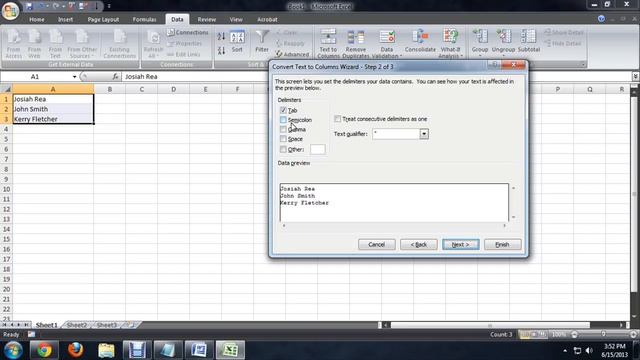Check the Semicolon delimiter checkbox
The image size is (640, 360).
[283, 120]
